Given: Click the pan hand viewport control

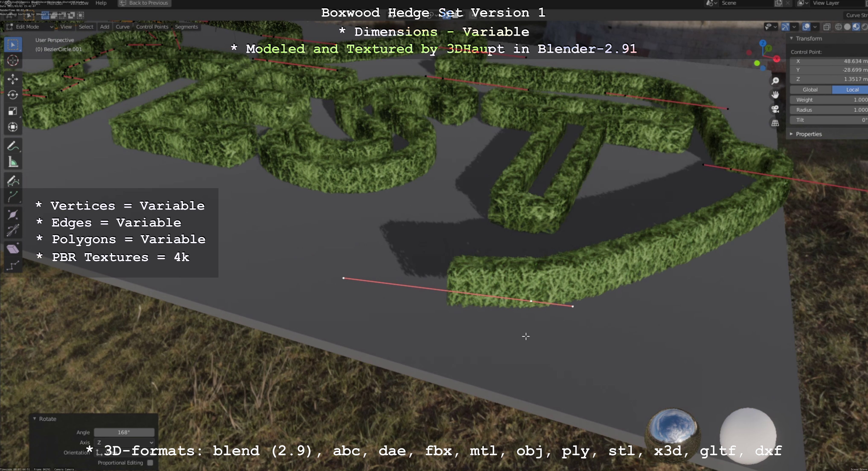Looking at the screenshot, I should (x=775, y=95).
